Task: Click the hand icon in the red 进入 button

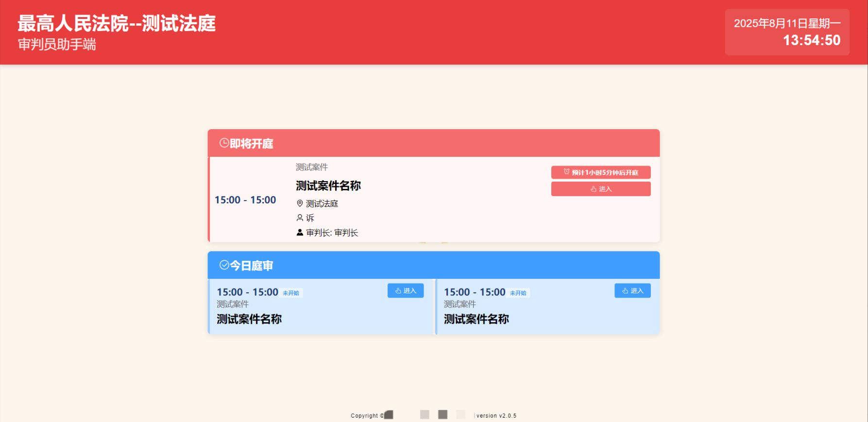Action: [594, 189]
